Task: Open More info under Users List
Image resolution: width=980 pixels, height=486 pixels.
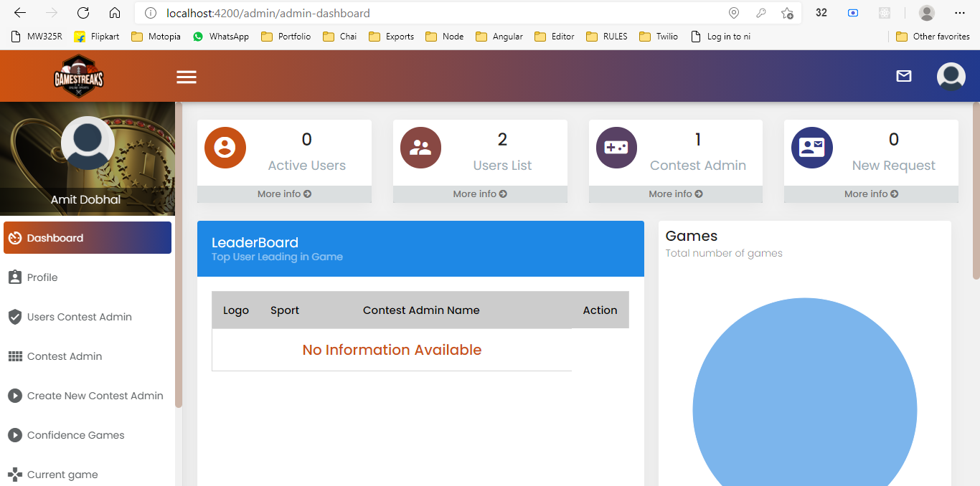Action: pyautogui.click(x=480, y=194)
